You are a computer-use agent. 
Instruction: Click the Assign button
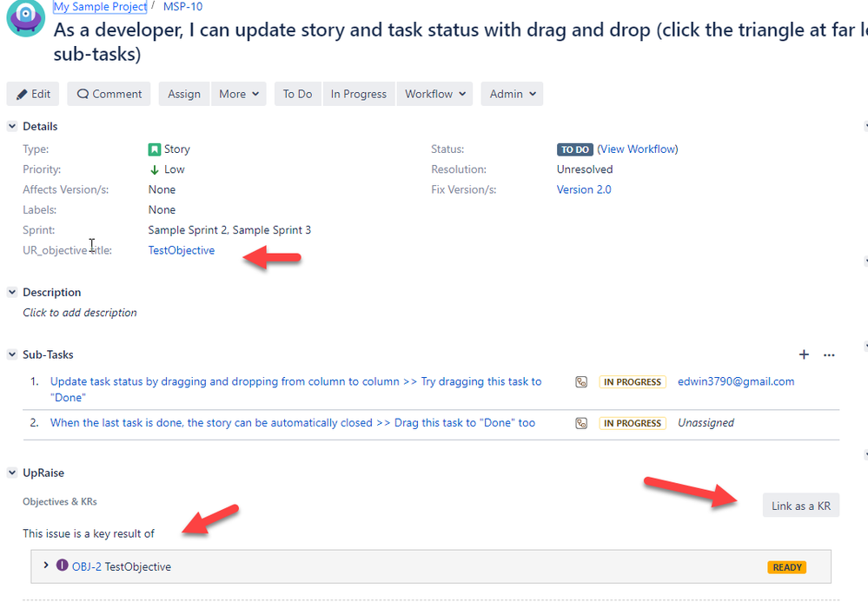(x=184, y=94)
